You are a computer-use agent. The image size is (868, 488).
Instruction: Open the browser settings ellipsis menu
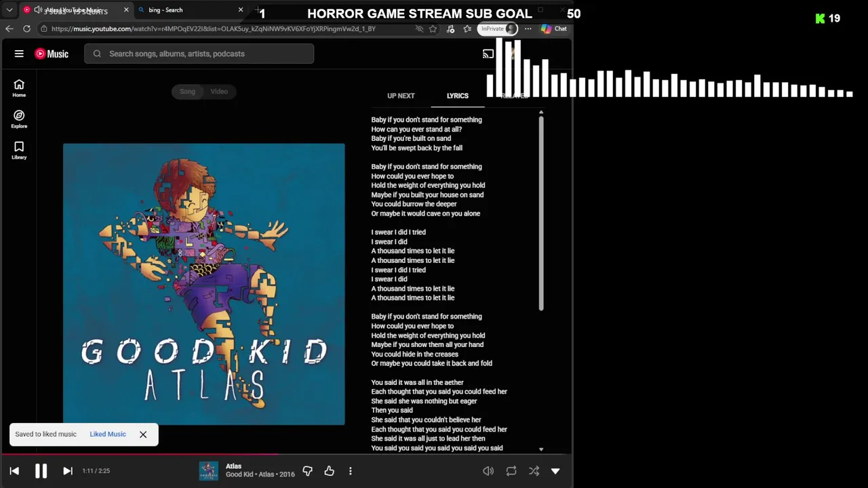tap(528, 28)
